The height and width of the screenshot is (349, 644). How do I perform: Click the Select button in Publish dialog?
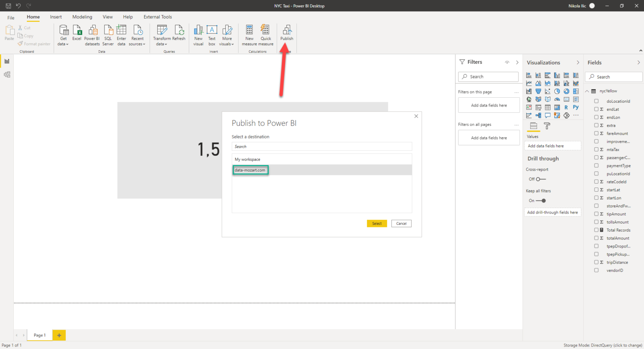(377, 223)
